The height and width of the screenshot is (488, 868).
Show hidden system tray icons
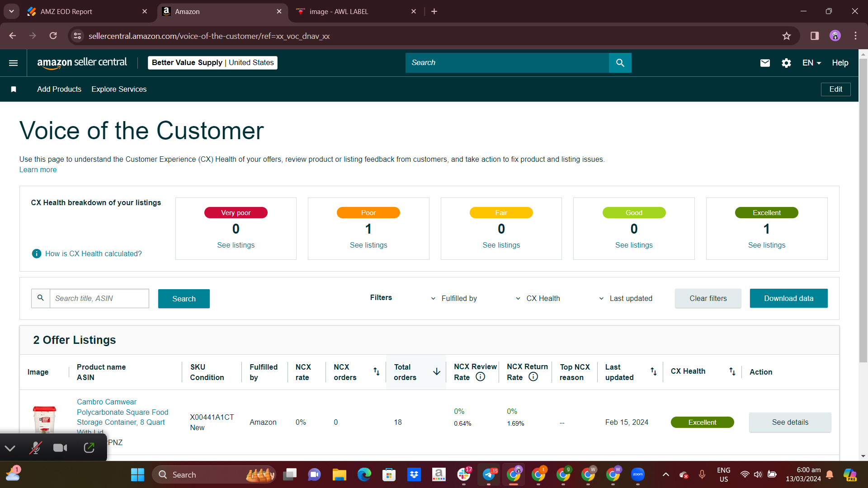tap(666, 474)
